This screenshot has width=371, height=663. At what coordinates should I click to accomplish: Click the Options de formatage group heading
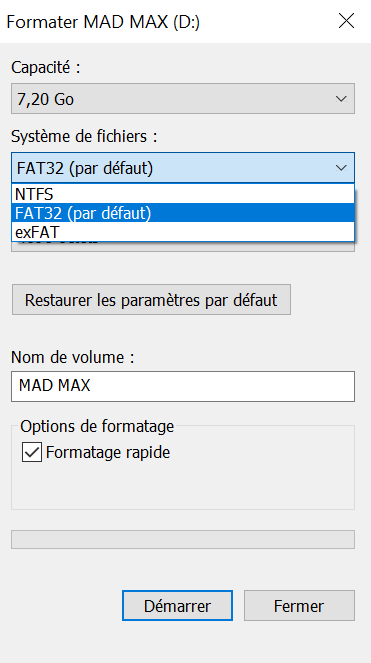coord(97,426)
